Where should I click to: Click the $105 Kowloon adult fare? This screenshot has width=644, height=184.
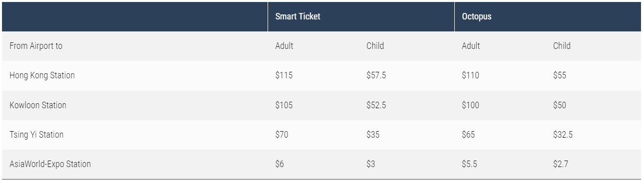[284, 105]
